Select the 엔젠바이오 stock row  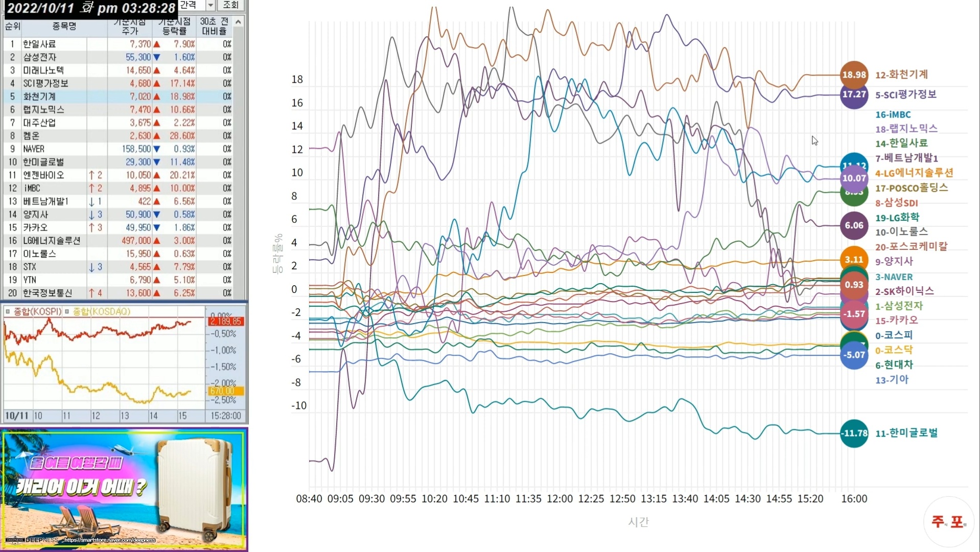tap(118, 175)
